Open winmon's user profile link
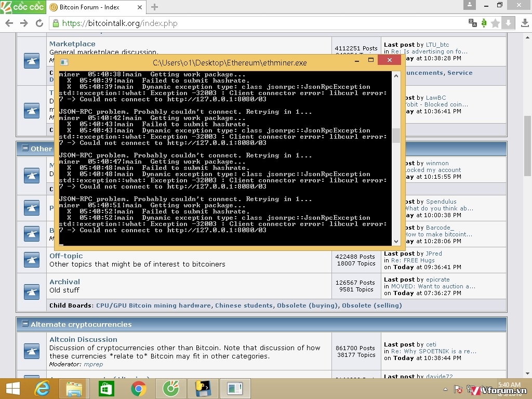The height and width of the screenshot is (399, 532). pyautogui.click(x=437, y=163)
